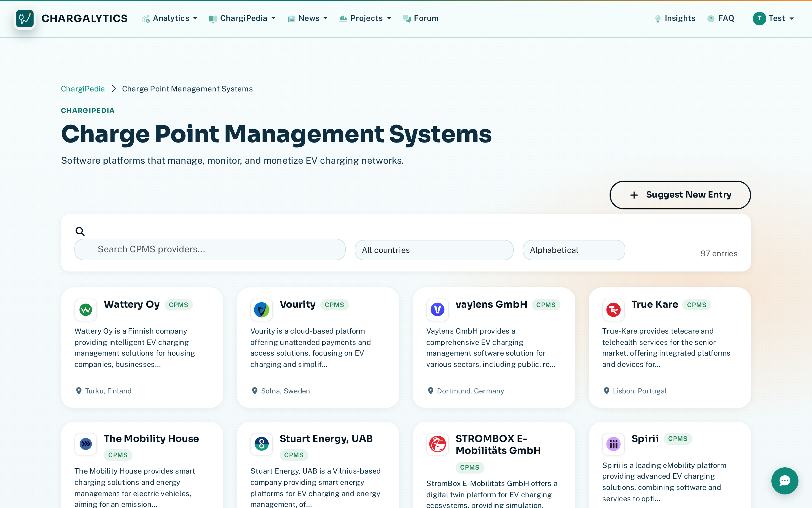
Task: Click the Analytics chart icon in navbar
Action: [x=145, y=19]
